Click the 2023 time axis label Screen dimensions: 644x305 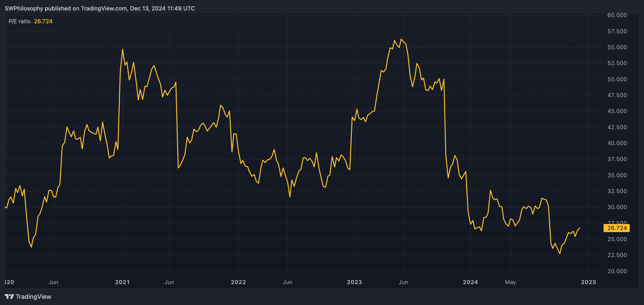point(354,282)
